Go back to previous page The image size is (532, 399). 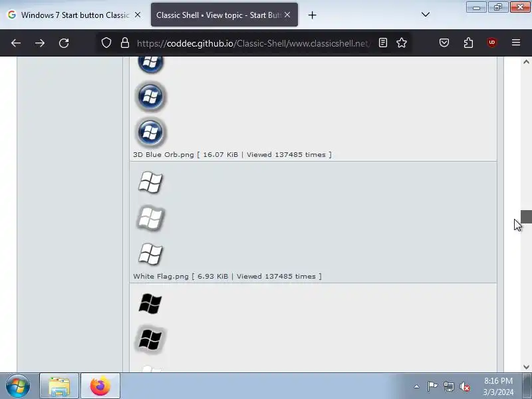pyautogui.click(x=16, y=43)
